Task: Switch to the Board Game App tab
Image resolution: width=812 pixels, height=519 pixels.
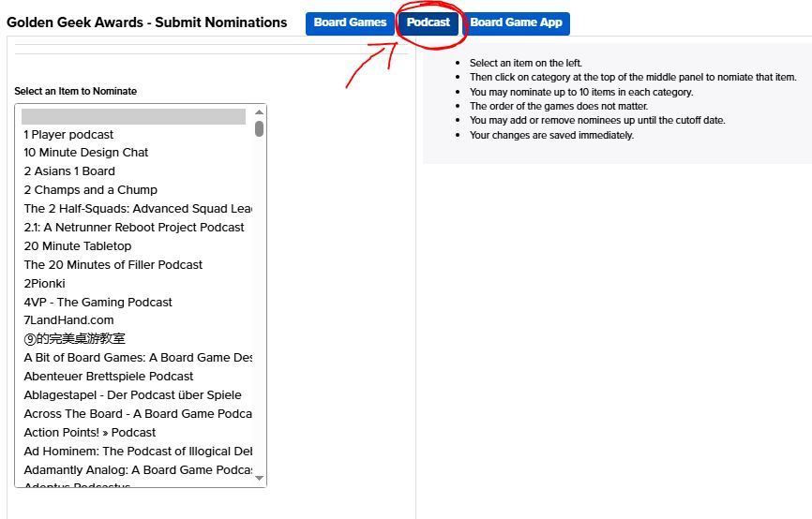Action: click(x=516, y=23)
